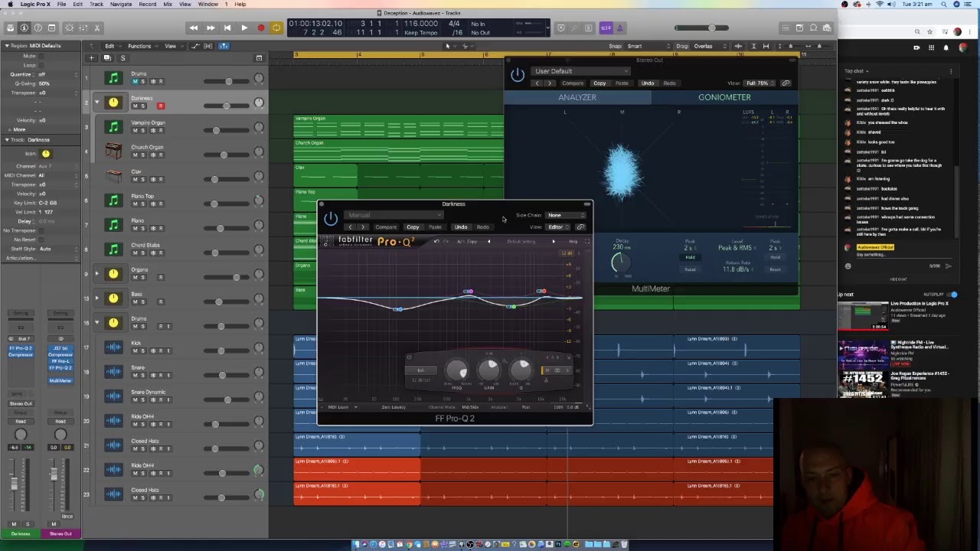Click Pro-Q 2 fullscreen expand icon
980x551 pixels.
pyautogui.click(x=587, y=242)
